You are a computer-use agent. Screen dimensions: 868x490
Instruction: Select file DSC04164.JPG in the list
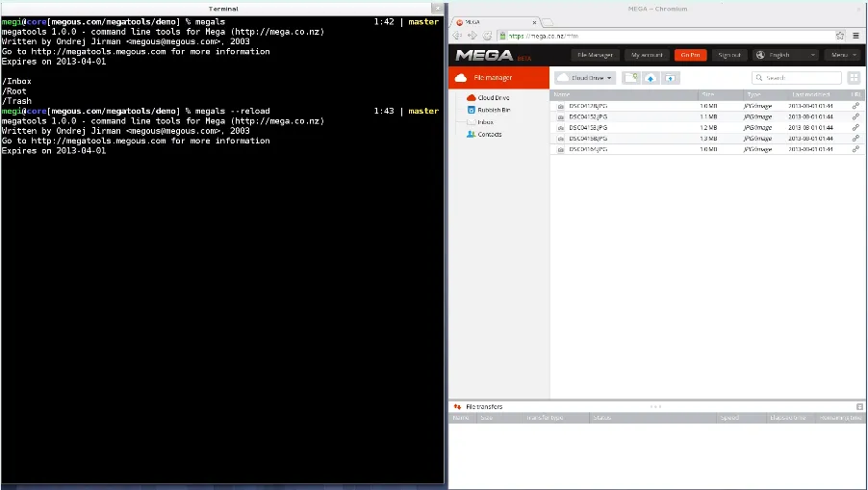588,149
